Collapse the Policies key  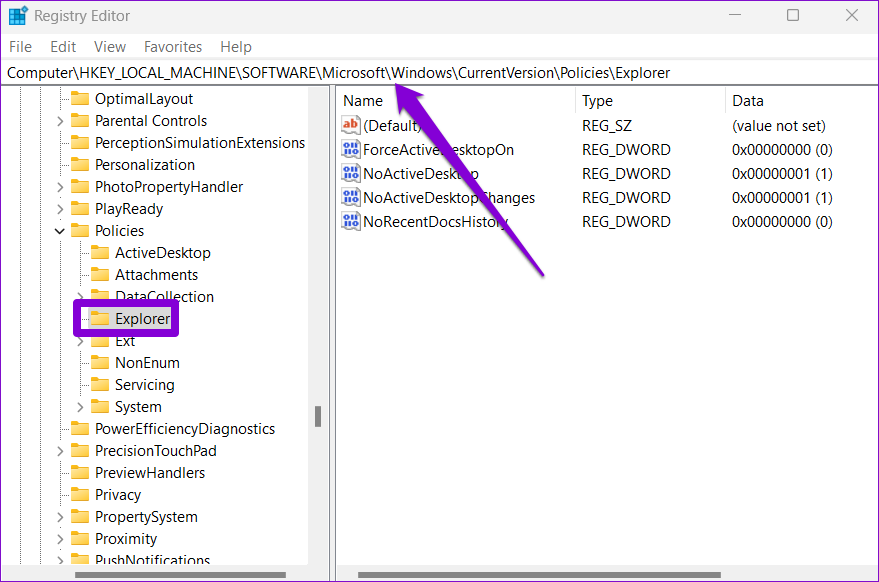pyautogui.click(x=60, y=230)
